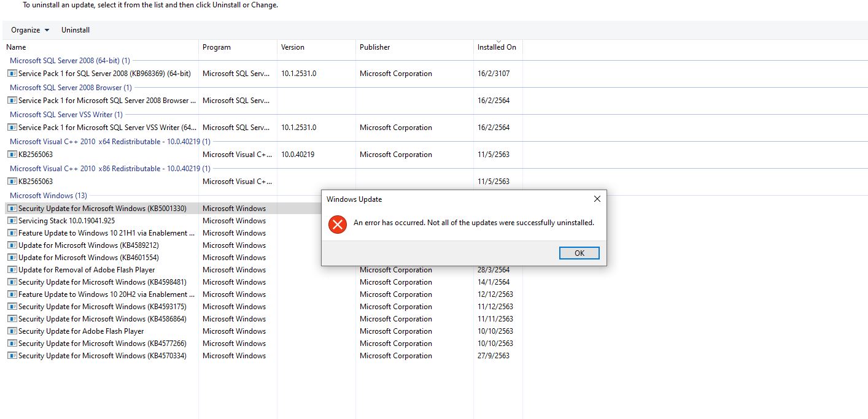Select Security Update for Adobe Flash Player entry

(81, 331)
